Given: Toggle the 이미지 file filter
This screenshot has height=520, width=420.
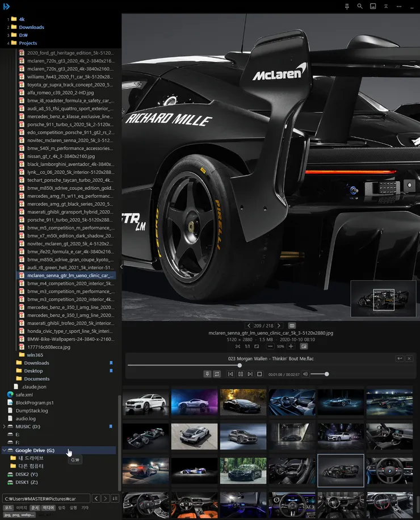Looking at the screenshot, I should [22, 508].
